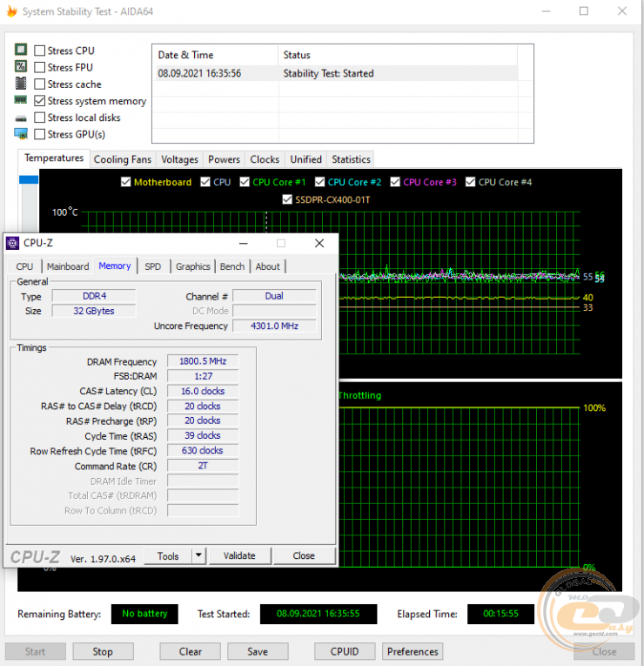The width and height of the screenshot is (644, 666).
Task: Click the CPU chip icon beside Stress CPU
Action: click(21, 50)
